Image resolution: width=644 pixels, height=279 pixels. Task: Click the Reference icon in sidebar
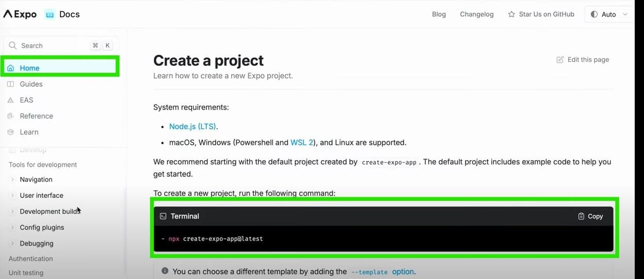(x=10, y=116)
